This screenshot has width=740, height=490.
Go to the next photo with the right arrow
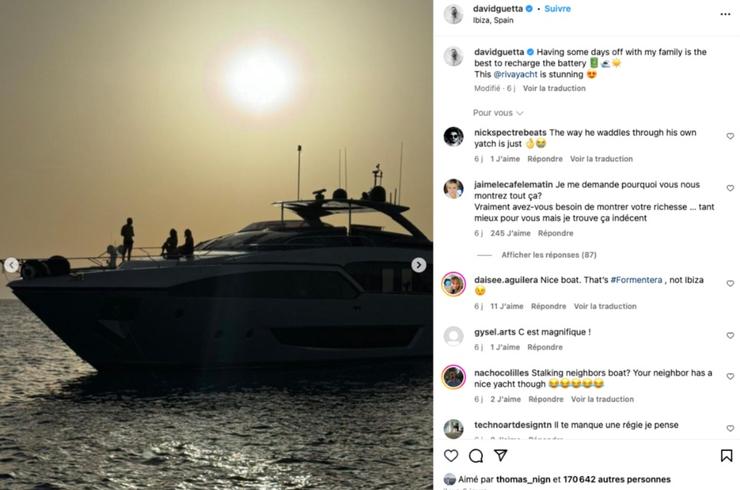418,265
